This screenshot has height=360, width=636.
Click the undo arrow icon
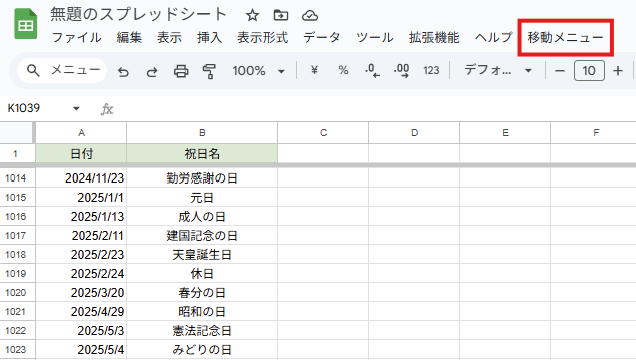click(123, 71)
